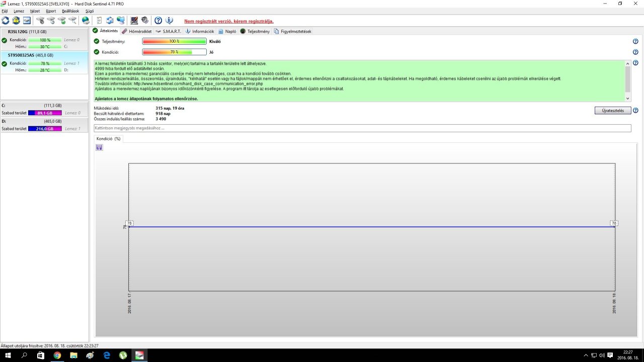This screenshot has width=644, height=362.
Task: Click the Teljesítmény 100 % progress bar
Action: coord(175,41)
